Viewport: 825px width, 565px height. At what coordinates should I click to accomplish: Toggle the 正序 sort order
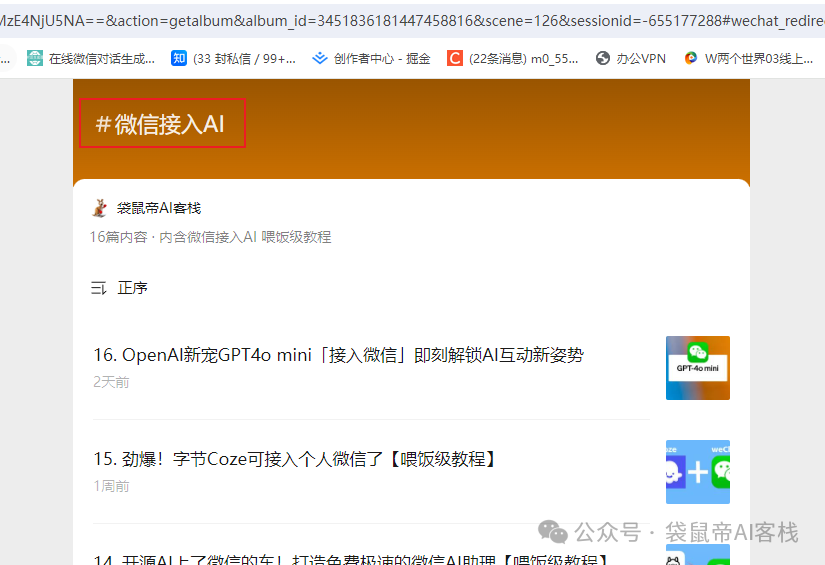click(133, 288)
